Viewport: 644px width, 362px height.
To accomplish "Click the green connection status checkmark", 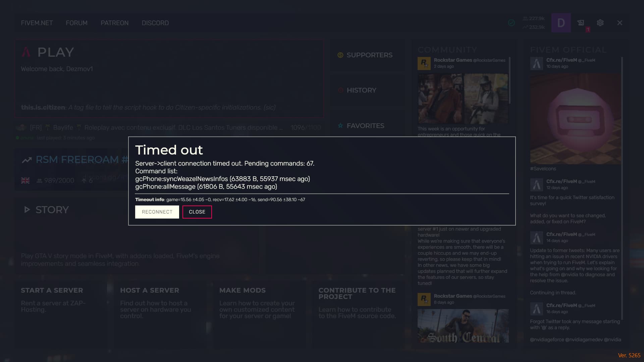I will [511, 22].
